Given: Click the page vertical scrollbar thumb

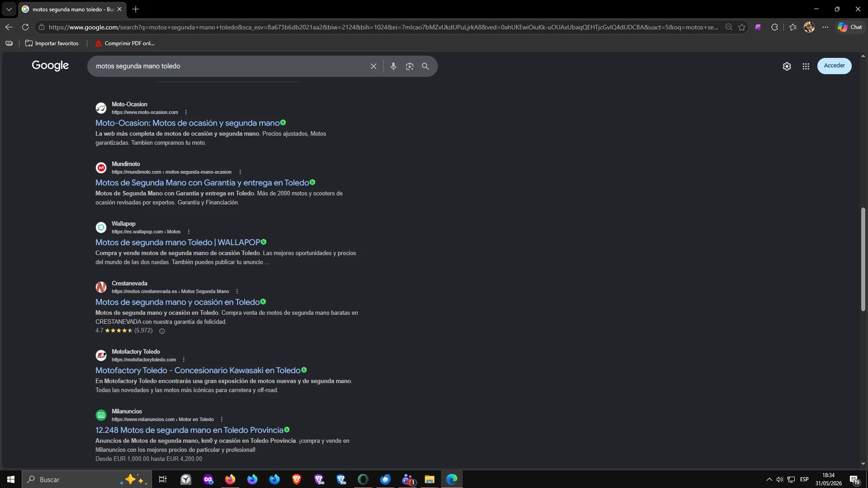Looking at the screenshot, I should tap(863, 259).
